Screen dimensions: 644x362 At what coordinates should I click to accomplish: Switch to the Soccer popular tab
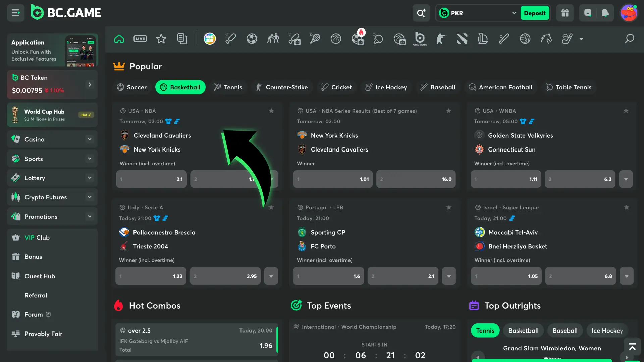coord(132,87)
